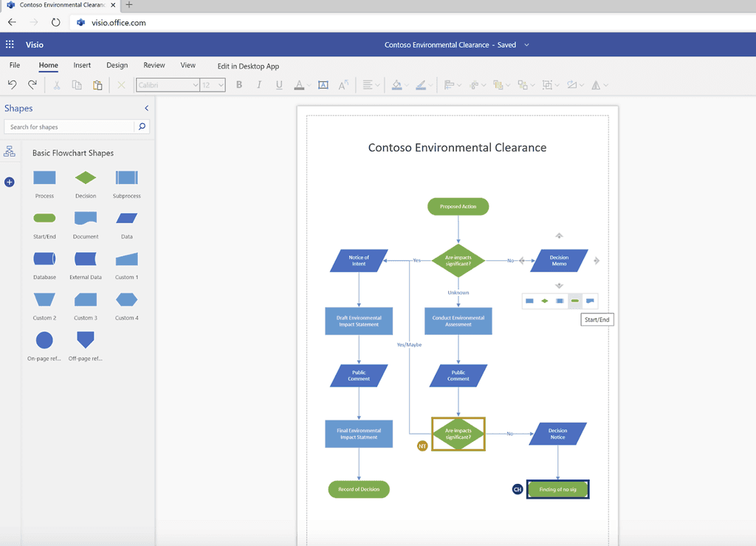This screenshot has width=756, height=546.
Task: Apply the Font Color icon
Action: coord(299,84)
